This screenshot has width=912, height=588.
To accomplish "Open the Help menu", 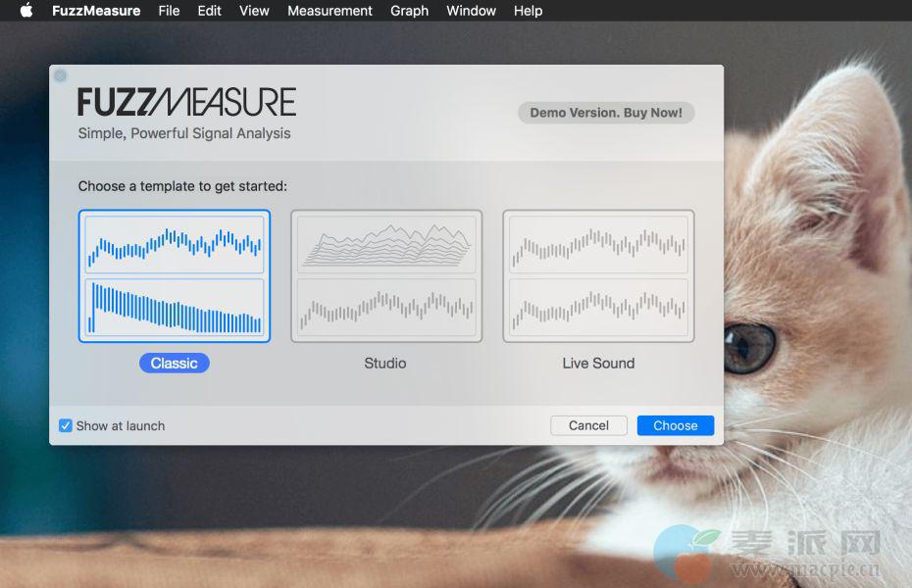I will (x=528, y=11).
